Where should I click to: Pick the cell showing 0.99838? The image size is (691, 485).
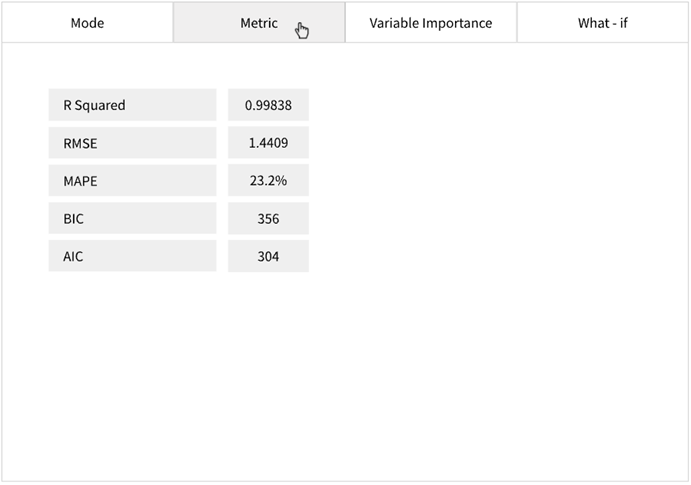click(268, 105)
